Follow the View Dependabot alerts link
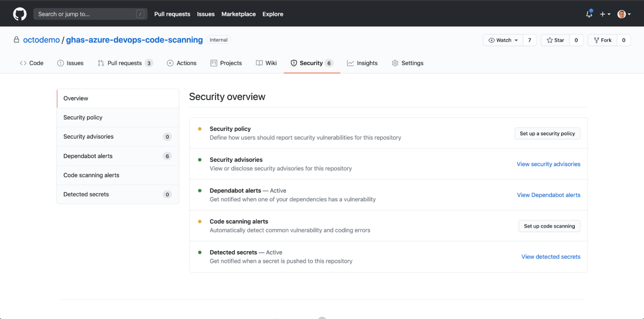Viewport: 644px width, 319px height. point(548,195)
